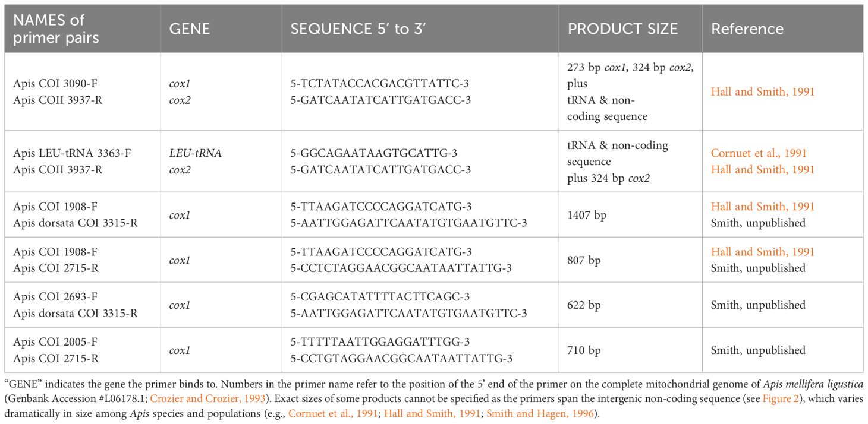This screenshot has height=424, width=868.
Task: Click Hall and Smith, 1991 link under Cornuet reference
Action: pyautogui.click(x=763, y=170)
